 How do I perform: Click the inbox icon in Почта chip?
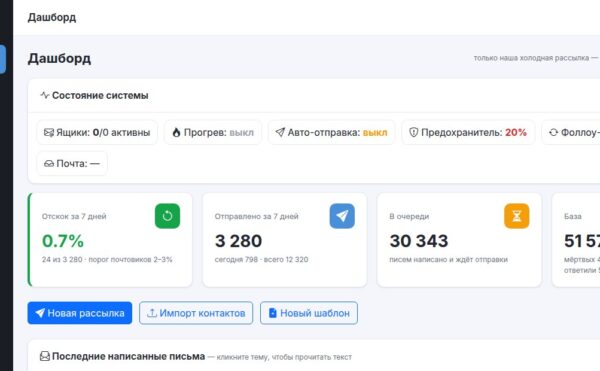tap(49, 164)
